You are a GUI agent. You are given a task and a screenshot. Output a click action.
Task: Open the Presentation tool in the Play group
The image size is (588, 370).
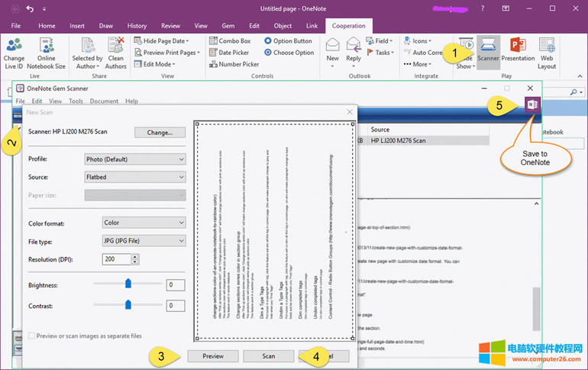coord(518,50)
